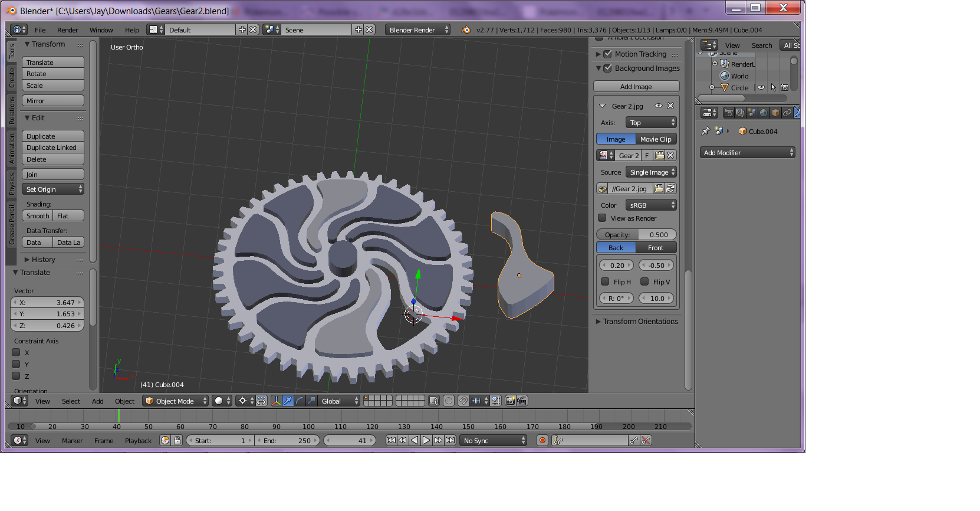
Task: Click the Opacity 0.500 slider
Action: coord(636,234)
